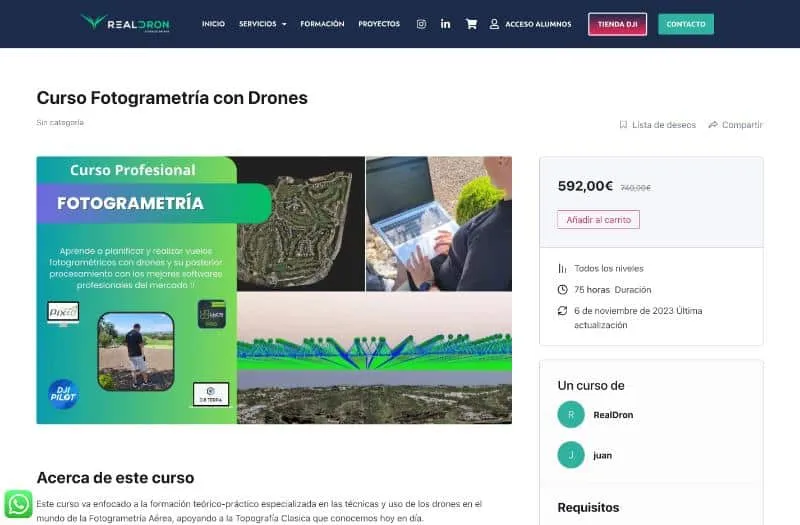Open RealDron instructor profile name
Viewport: 800px width, 525px height.
tap(613, 415)
